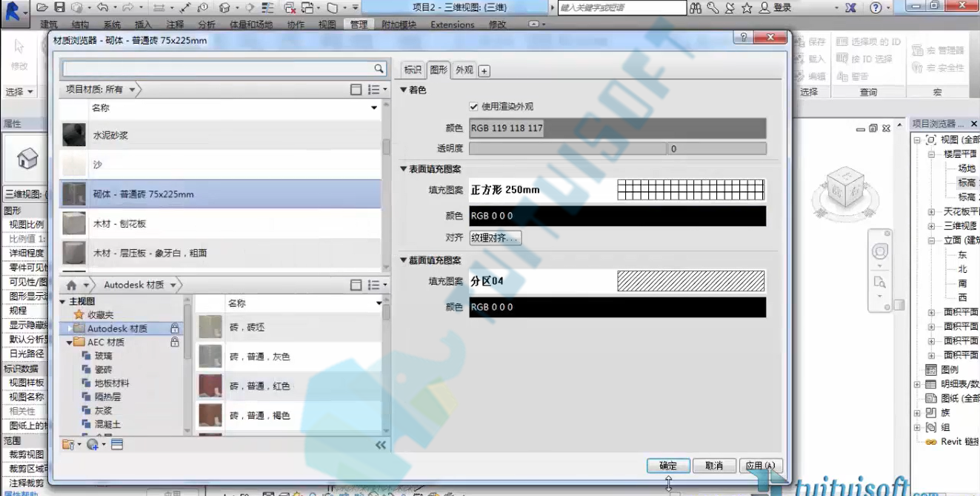Click the 确定 button
Screen dimensions: 980x496
[x=668, y=466]
